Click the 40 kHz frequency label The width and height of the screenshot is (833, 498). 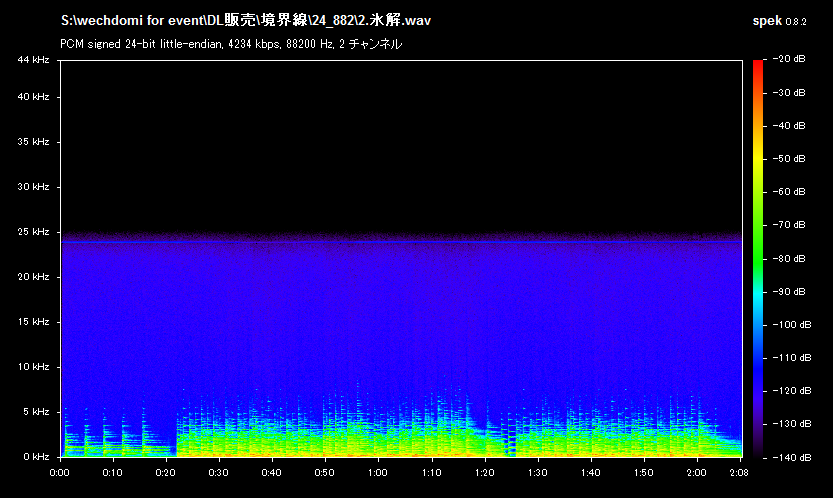pos(33,97)
